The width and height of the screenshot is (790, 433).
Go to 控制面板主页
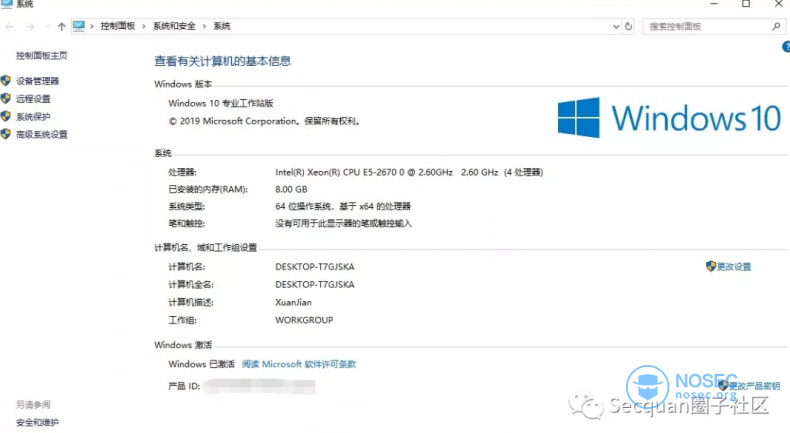(x=42, y=55)
